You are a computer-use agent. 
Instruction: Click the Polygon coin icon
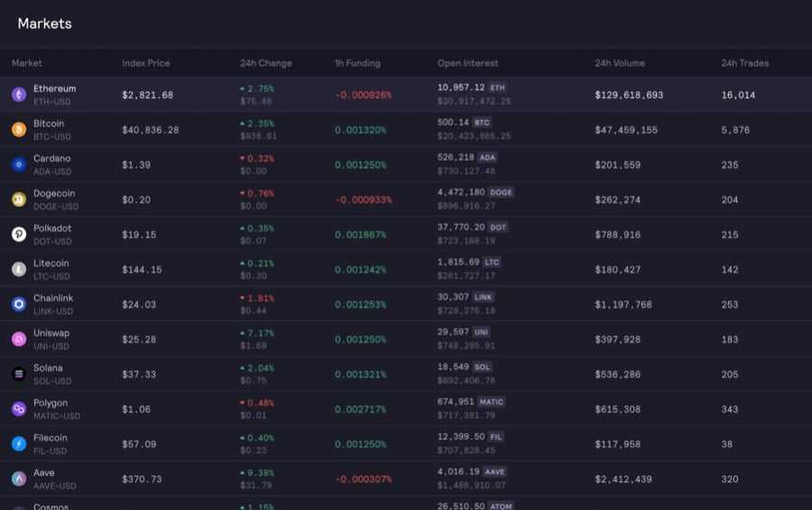(x=19, y=409)
